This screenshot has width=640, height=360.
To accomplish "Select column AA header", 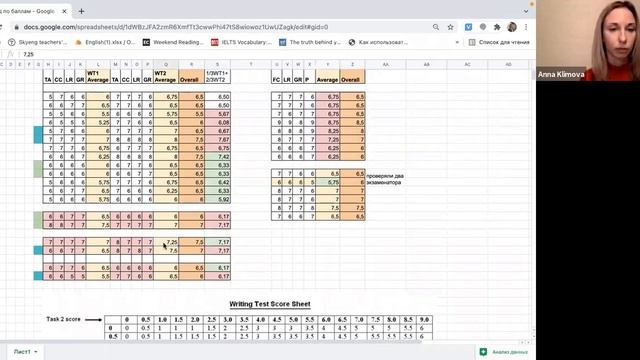I will click(x=385, y=64).
